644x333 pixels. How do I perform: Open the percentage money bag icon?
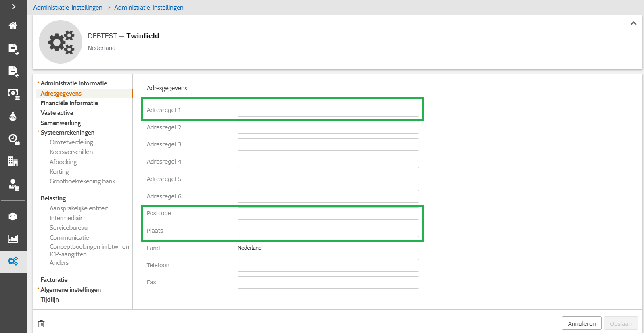[13, 117]
